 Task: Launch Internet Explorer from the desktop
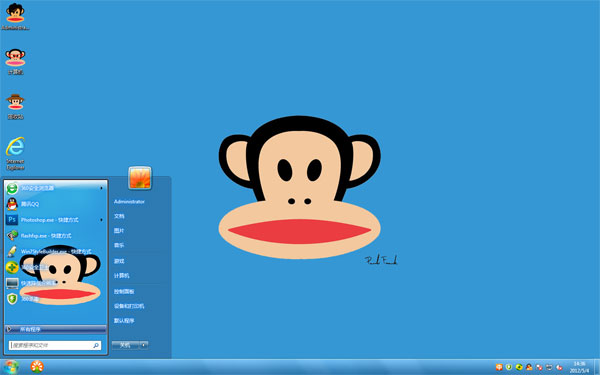pyautogui.click(x=15, y=153)
